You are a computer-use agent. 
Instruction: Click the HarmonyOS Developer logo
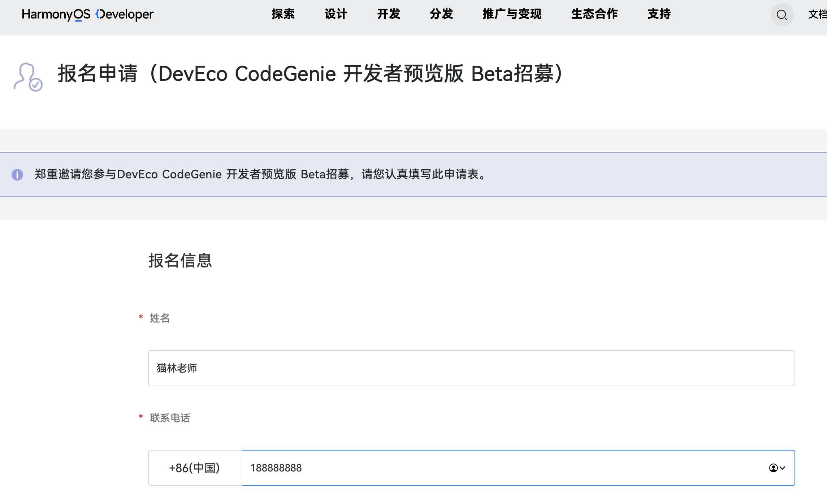pos(87,14)
